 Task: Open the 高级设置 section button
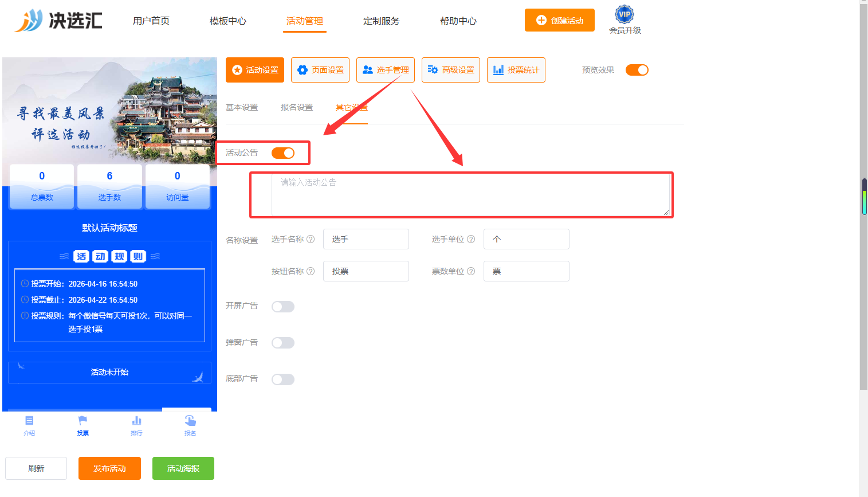[451, 70]
